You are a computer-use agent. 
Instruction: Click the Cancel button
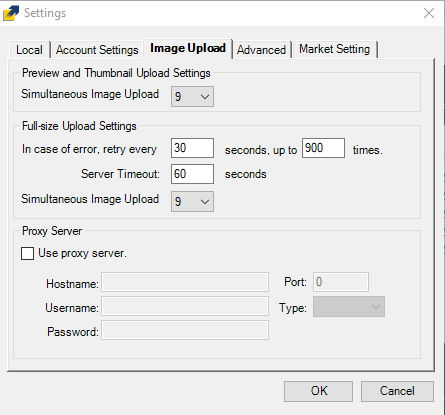click(397, 391)
